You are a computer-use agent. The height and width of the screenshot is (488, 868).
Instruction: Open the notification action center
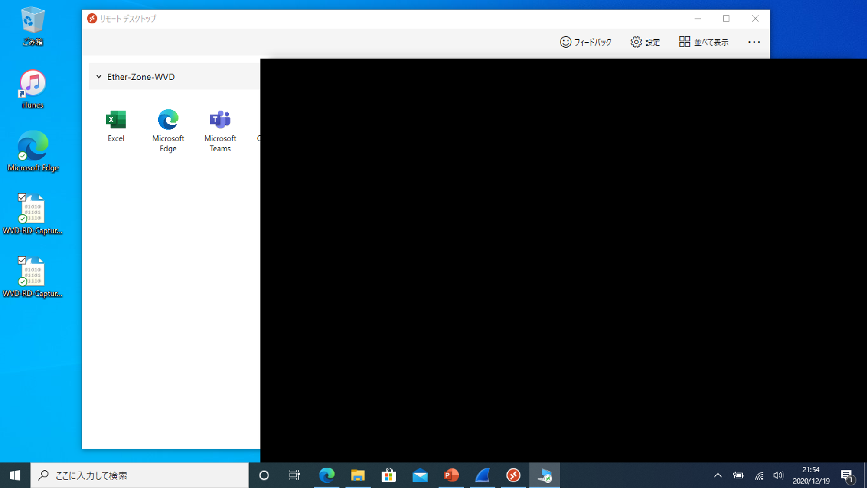[x=847, y=475]
